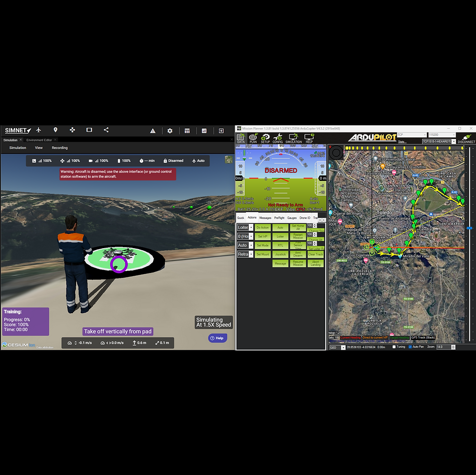The height and width of the screenshot is (475, 476).
Task: Open the location pin icon in SIMNET toolbar
Action: 55,130
